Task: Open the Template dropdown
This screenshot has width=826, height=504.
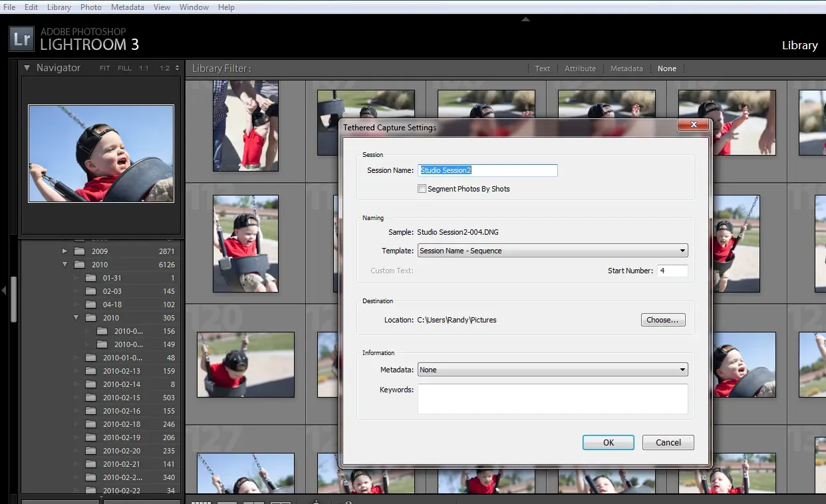Action: [553, 251]
